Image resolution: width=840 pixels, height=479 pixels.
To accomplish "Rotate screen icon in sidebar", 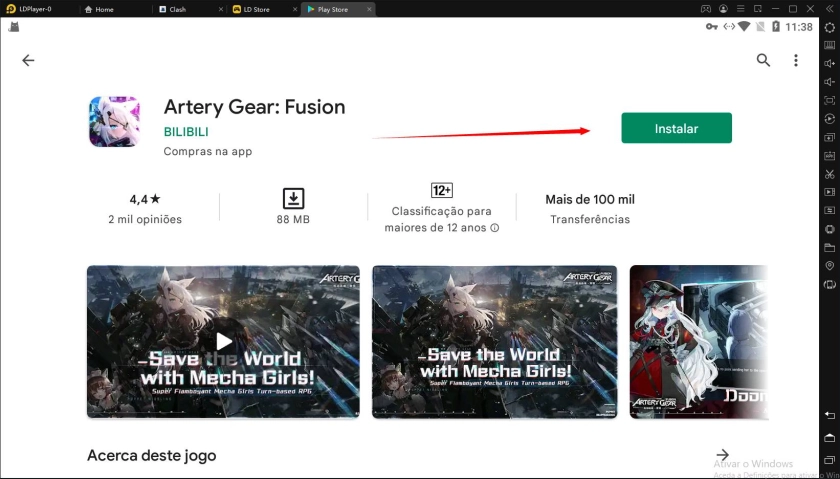I will 829,285.
